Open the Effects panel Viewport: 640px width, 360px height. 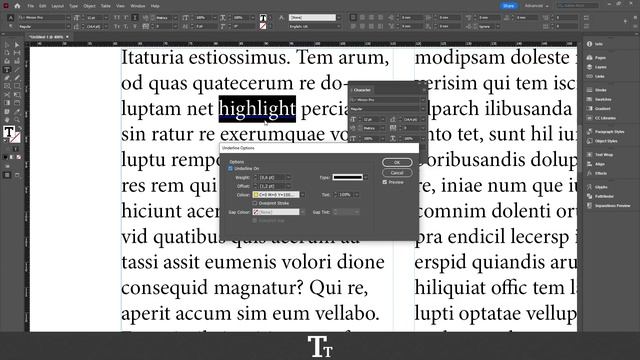click(596, 173)
